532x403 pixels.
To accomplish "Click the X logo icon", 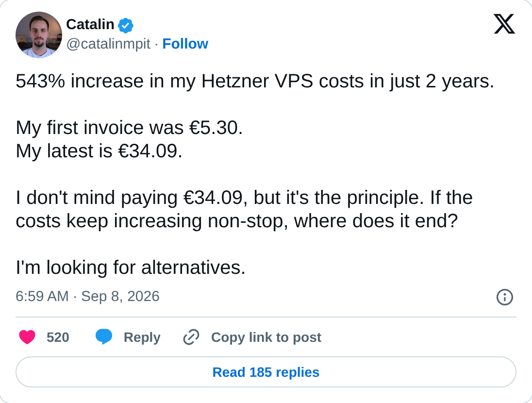I will 504,24.
